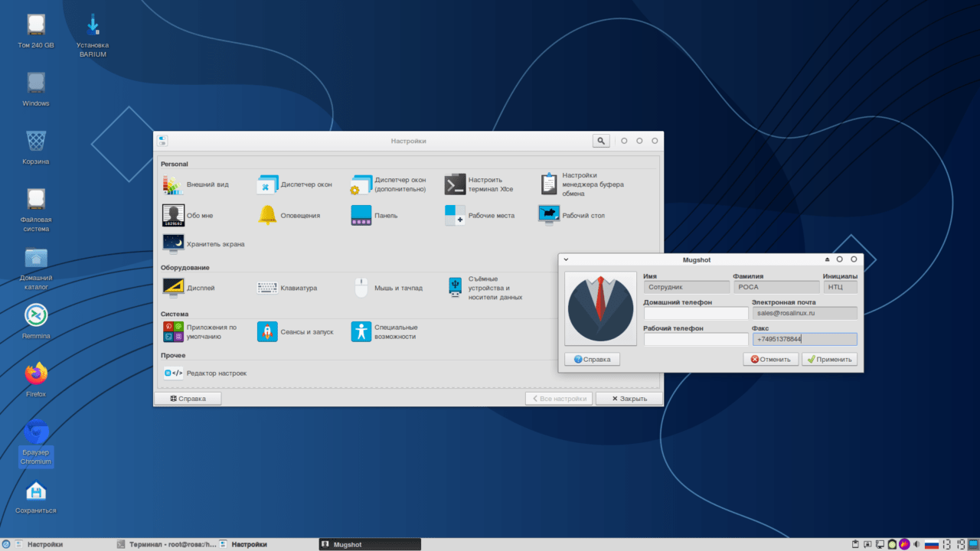Open Сеансы и запуск settings
The width and height of the screenshot is (980, 551).
click(x=296, y=331)
